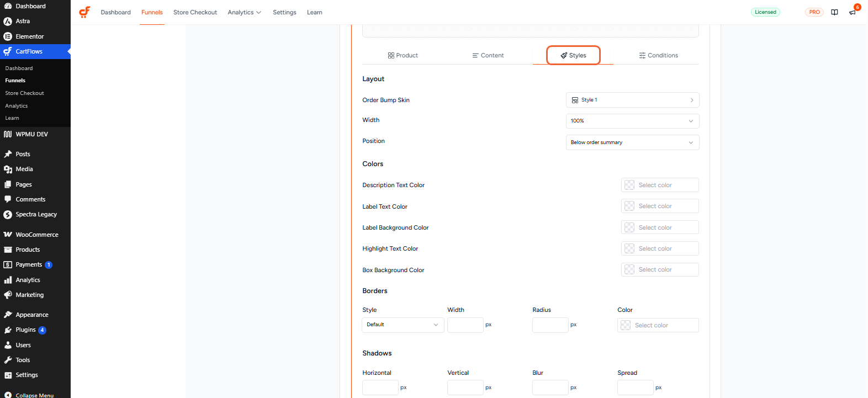Click the Products sidebar icon
Viewport: 868px width, 398px height.
[8, 250]
